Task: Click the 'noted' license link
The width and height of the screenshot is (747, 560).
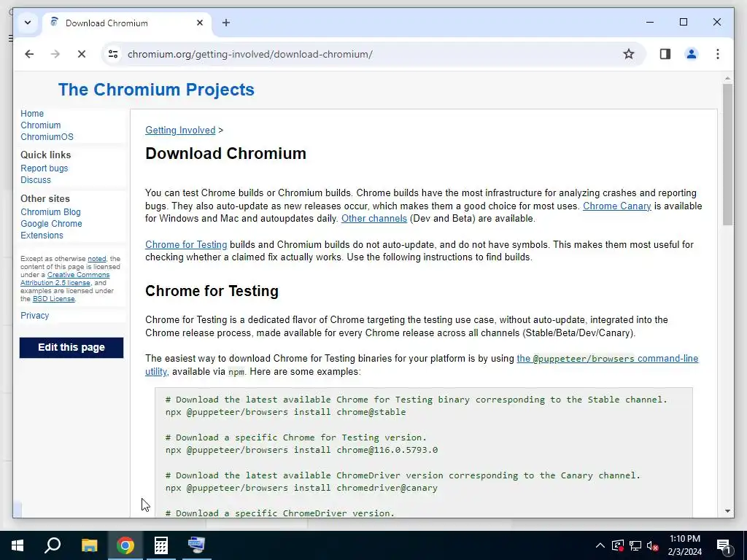Action: click(97, 259)
